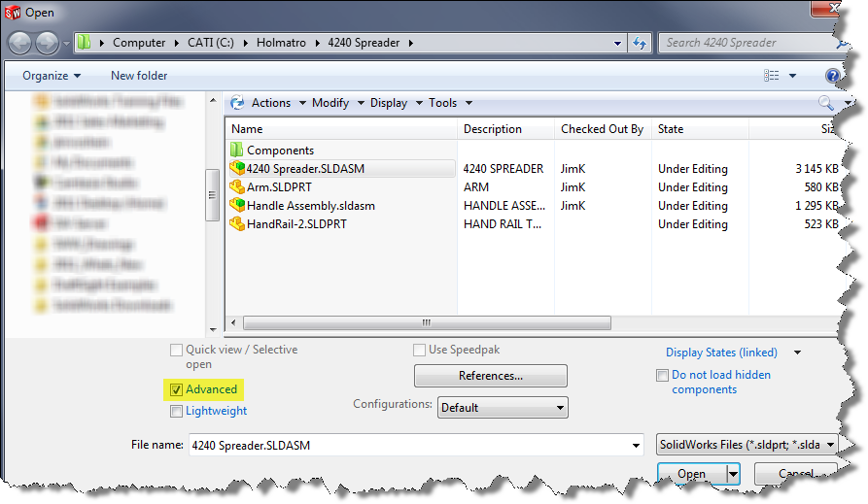Click the Arm.SLDPRT part icon
The width and height of the screenshot is (868, 504).
(x=237, y=187)
